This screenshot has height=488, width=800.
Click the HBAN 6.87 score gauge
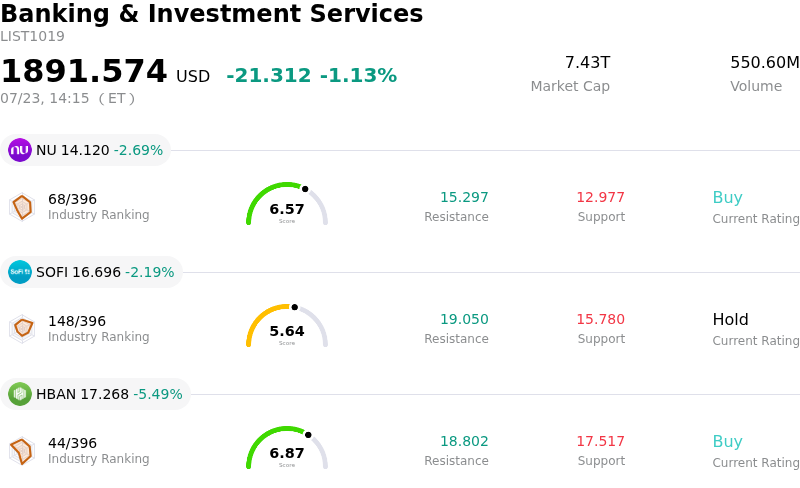pos(287,448)
